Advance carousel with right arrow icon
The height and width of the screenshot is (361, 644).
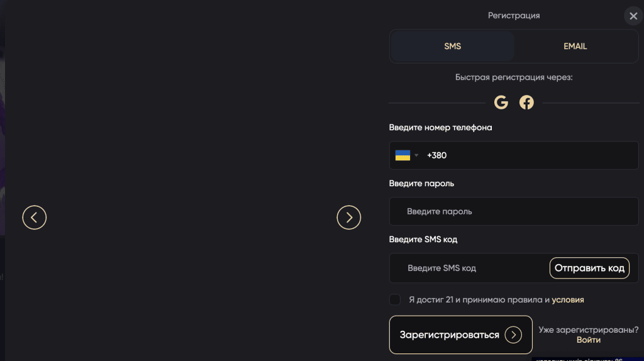click(349, 218)
